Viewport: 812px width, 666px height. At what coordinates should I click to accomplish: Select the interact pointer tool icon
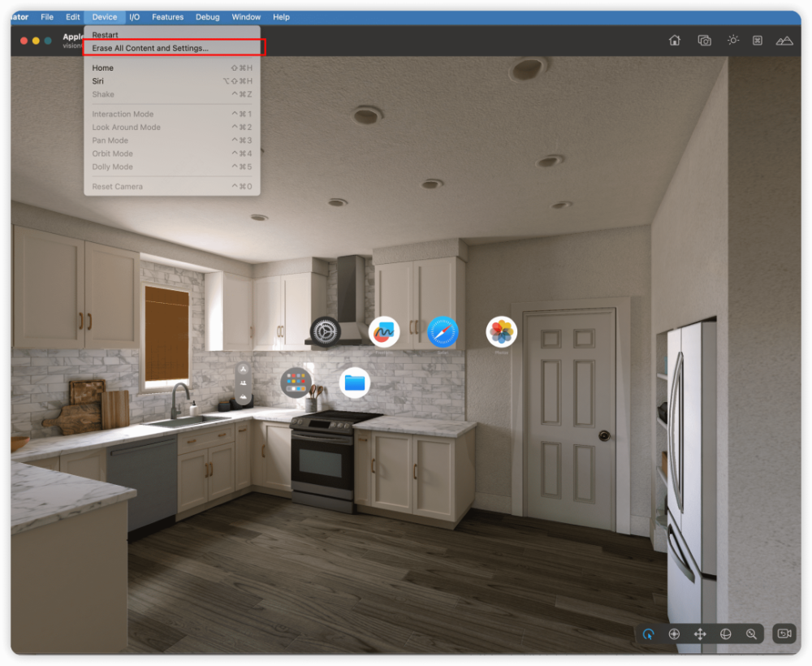(x=648, y=634)
